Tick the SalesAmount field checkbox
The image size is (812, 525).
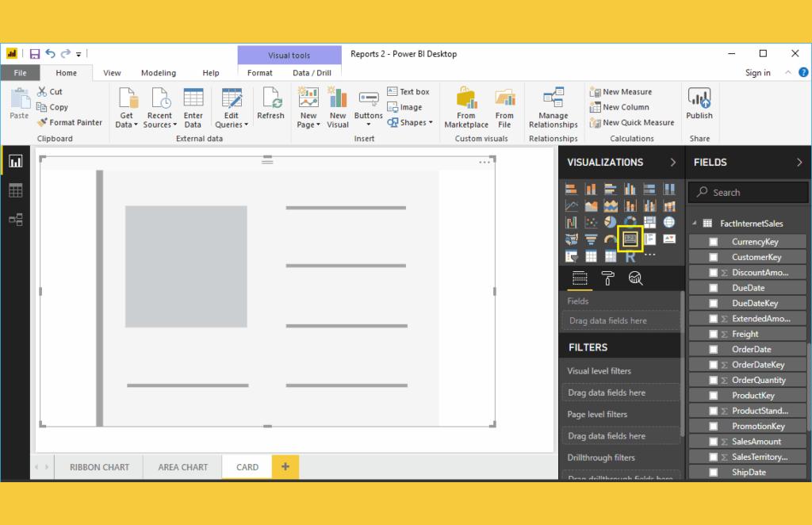pos(713,442)
